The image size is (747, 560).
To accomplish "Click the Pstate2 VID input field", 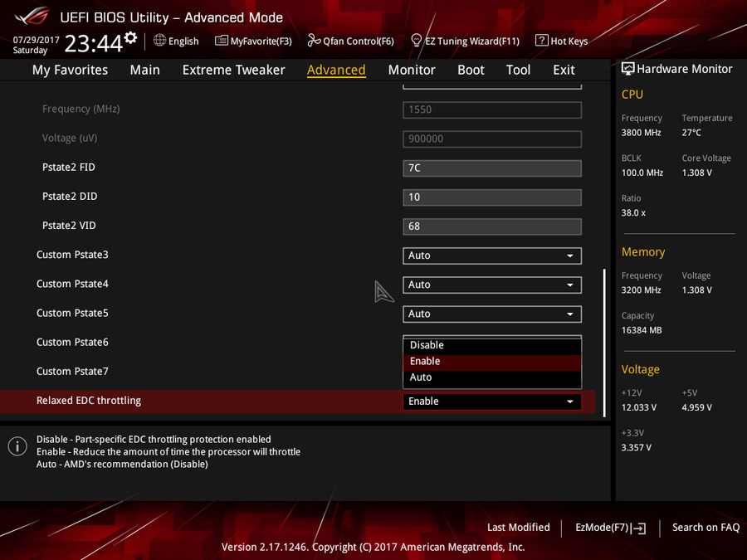I will (x=492, y=226).
